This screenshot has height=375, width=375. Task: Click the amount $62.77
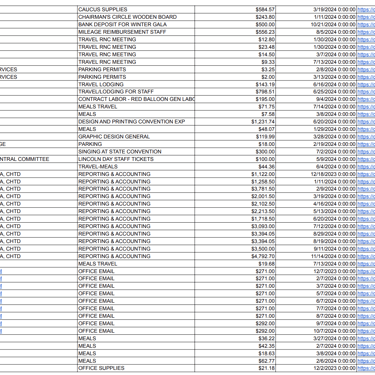click(x=266, y=361)
